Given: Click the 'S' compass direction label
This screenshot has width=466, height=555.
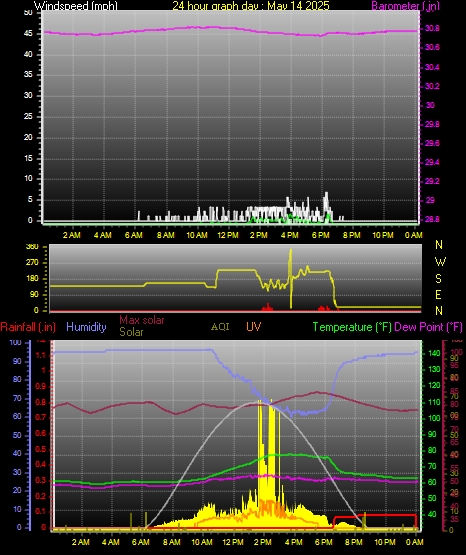Looking at the screenshot, I should (x=438, y=279).
